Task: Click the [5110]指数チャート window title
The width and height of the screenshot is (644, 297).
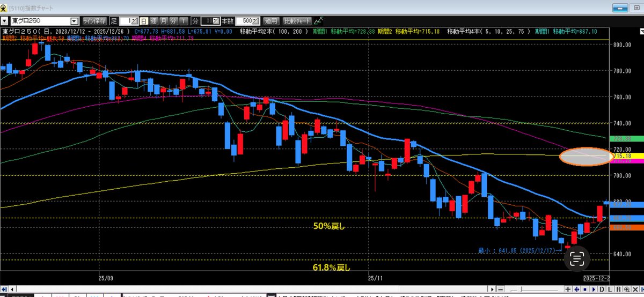Action: 31,8
